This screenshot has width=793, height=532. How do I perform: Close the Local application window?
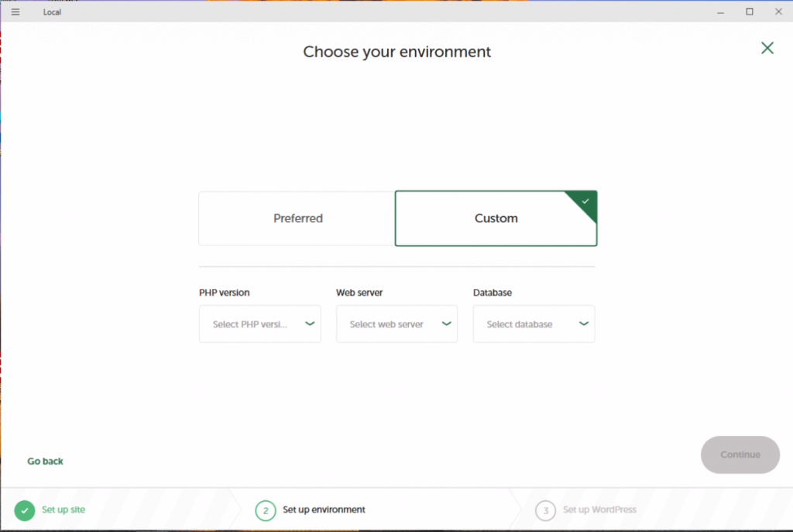(x=778, y=12)
